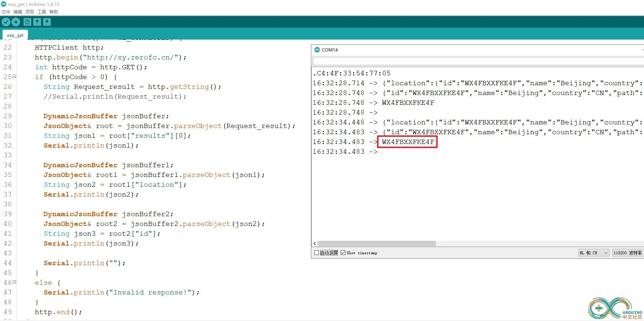This screenshot has height=321, width=644.
Task: Click the COM14 title text of serial monitor
Action: 330,50
